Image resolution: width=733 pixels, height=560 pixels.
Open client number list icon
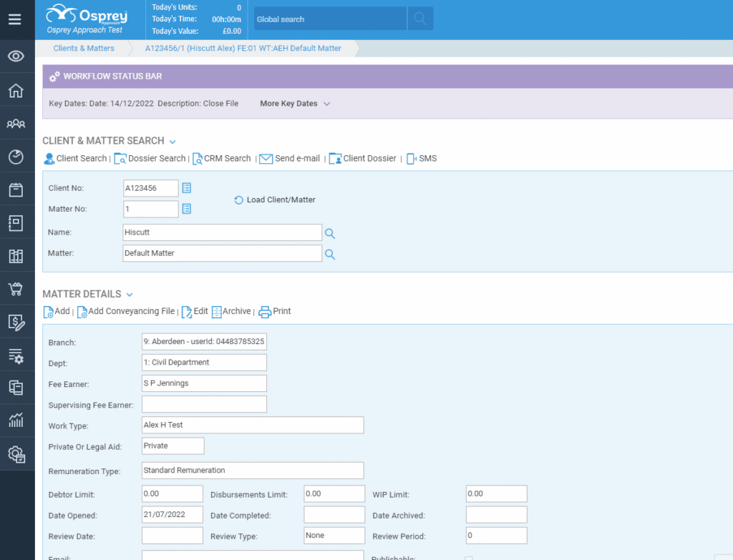[x=187, y=188]
